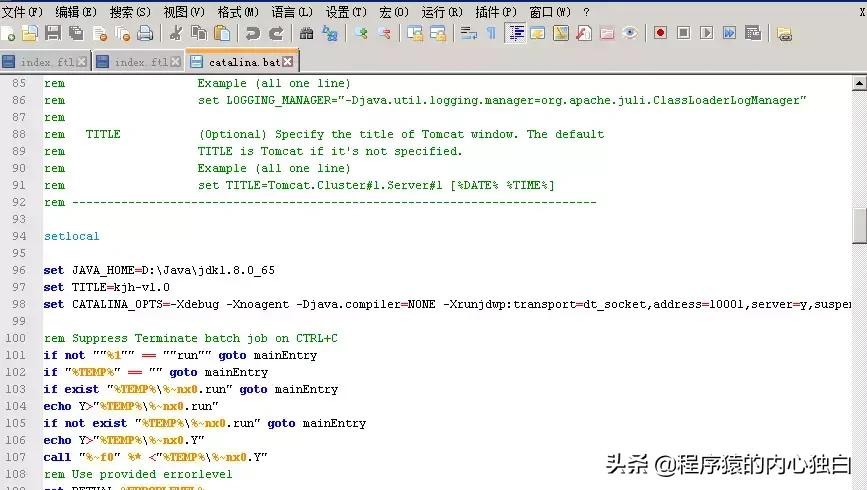867x490 pixels.
Task: Click the Play macro icon
Action: pyautogui.click(x=707, y=33)
